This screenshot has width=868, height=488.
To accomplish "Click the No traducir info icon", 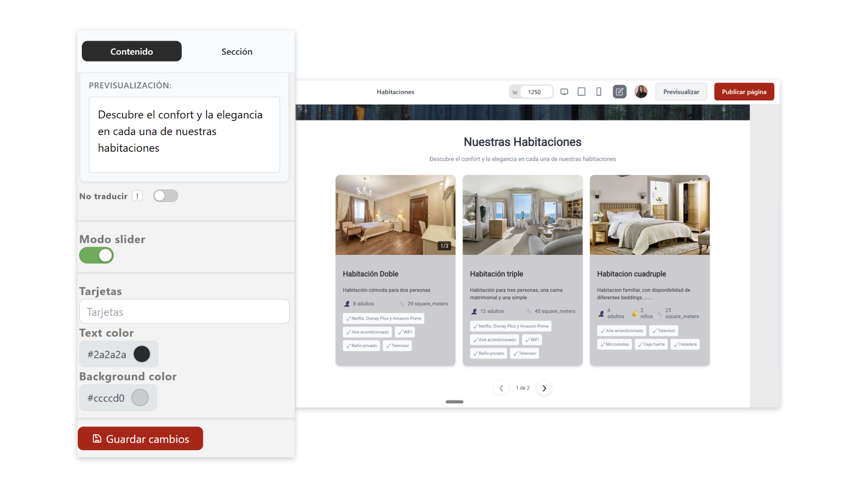I will point(137,196).
